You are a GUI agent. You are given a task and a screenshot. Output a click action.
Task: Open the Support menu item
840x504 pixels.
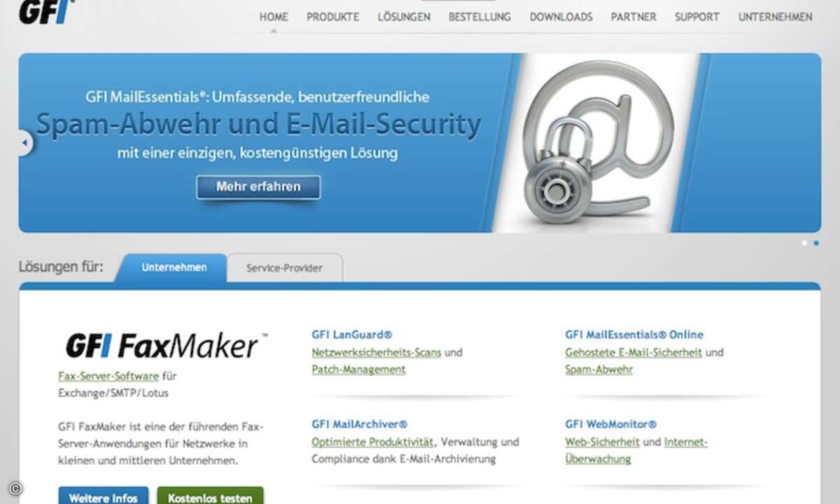697,17
